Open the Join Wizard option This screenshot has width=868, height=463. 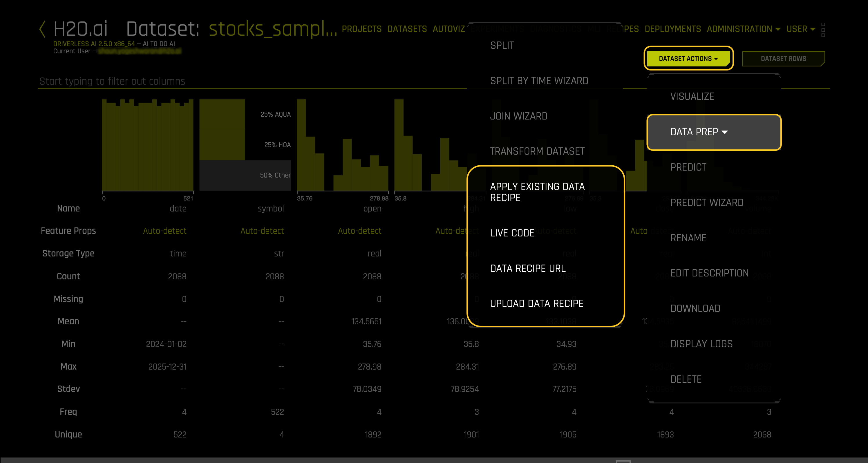click(x=519, y=116)
